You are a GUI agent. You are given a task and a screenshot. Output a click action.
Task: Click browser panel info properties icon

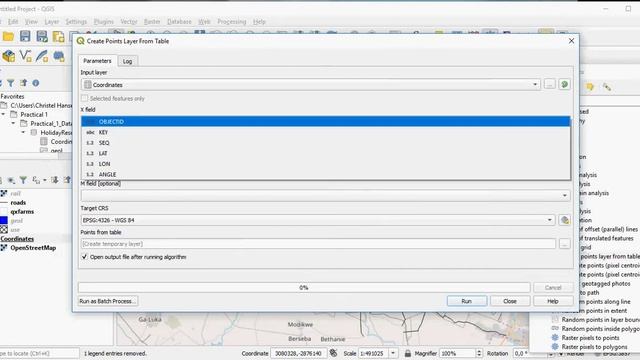pos(36,83)
